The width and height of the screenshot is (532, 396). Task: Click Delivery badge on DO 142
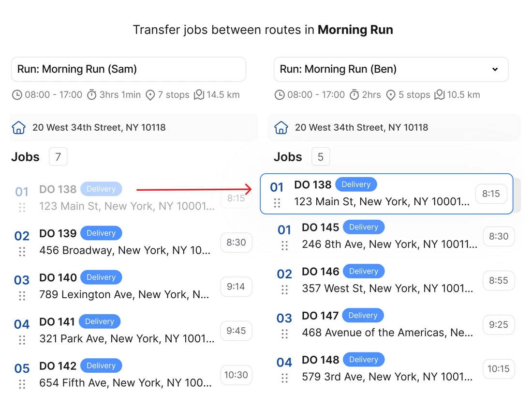coord(101,366)
